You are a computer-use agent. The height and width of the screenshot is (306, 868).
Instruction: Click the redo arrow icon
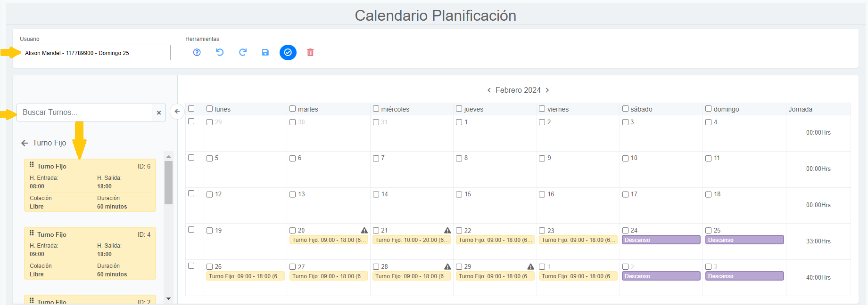click(x=243, y=52)
